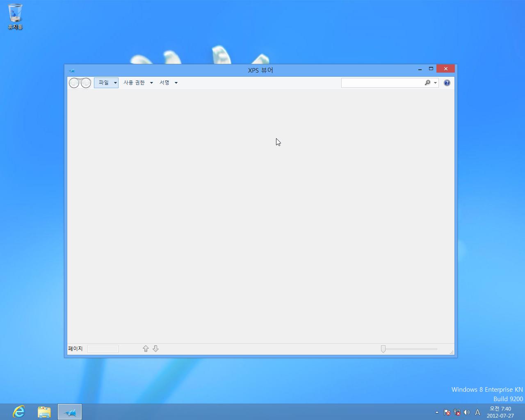This screenshot has width=525, height=420.
Task: Click the forward navigation round button
Action: coord(86,83)
